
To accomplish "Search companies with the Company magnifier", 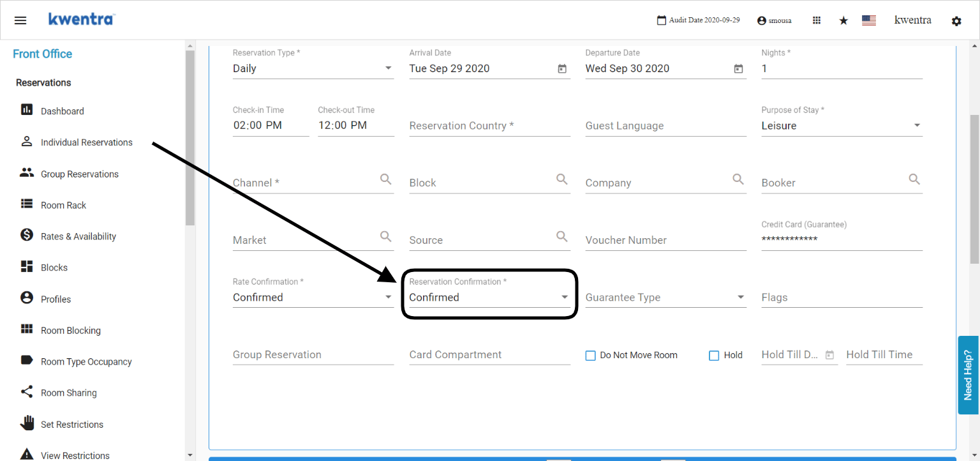I will point(738,179).
